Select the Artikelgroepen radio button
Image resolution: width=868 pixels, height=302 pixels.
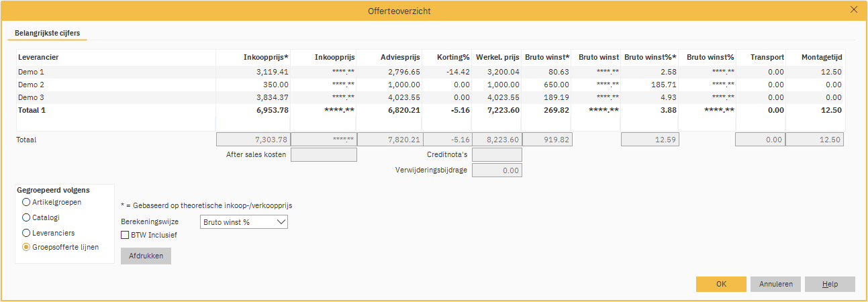click(26, 202)
